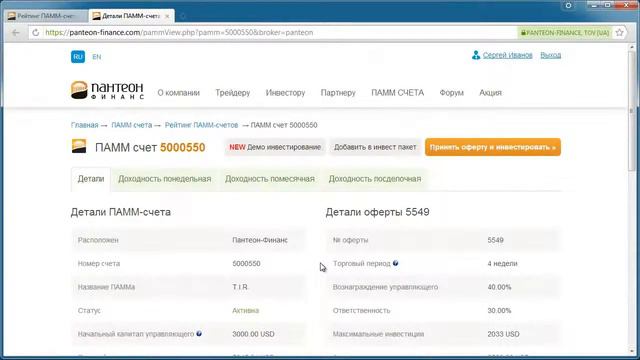Screen dimensions: 640x360
Task: Select the Детали tab
Action: coord(91,179)
